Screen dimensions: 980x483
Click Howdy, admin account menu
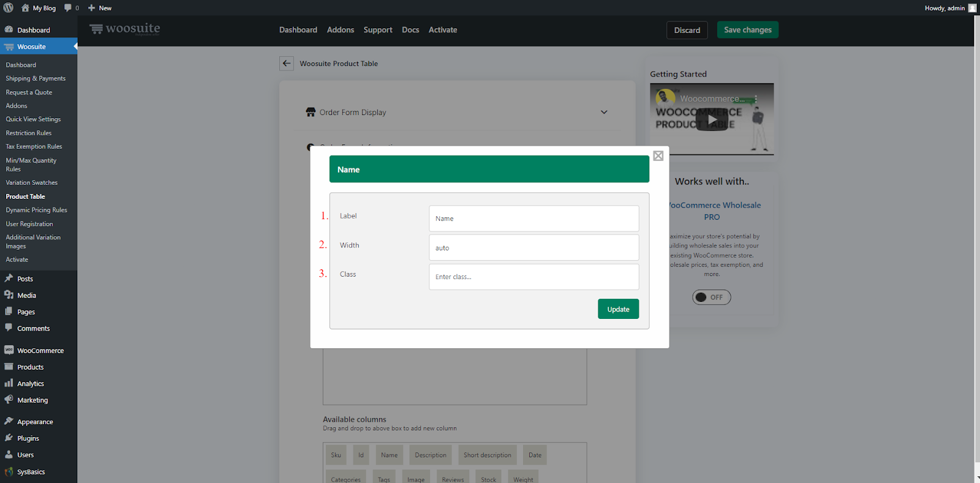pos(951,8)
